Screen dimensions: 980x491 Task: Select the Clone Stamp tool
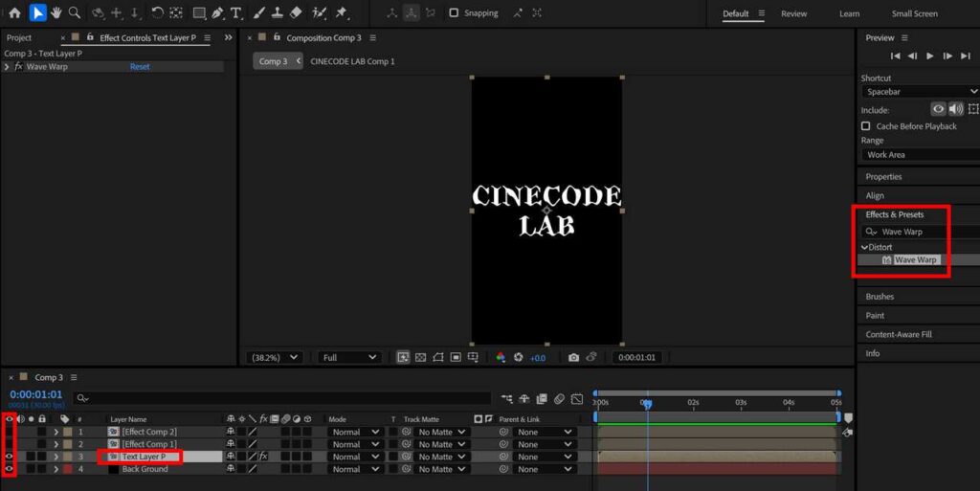pos(278,12)
